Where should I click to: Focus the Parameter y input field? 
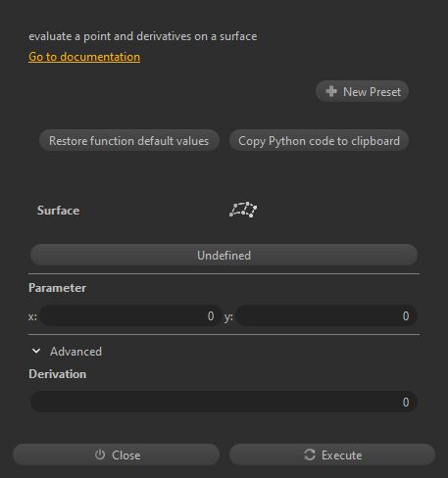click(326, 315)
